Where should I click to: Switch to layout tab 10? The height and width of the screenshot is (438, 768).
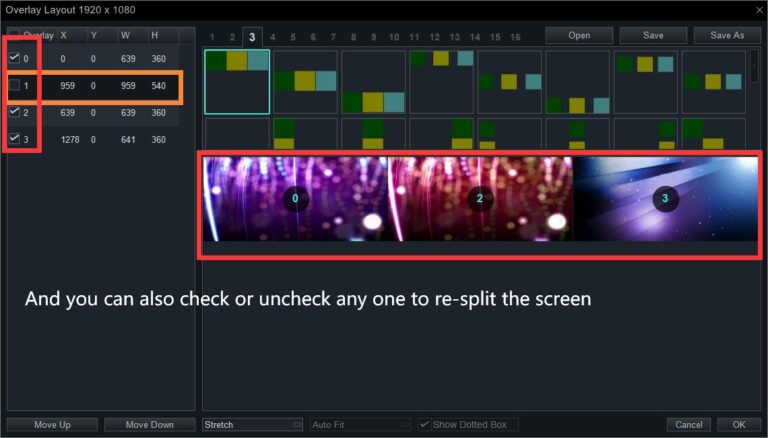pos(394,37)
